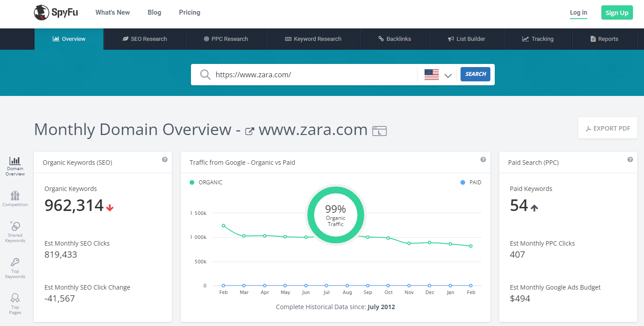Open the Keyword Research tab

point(313,39)
